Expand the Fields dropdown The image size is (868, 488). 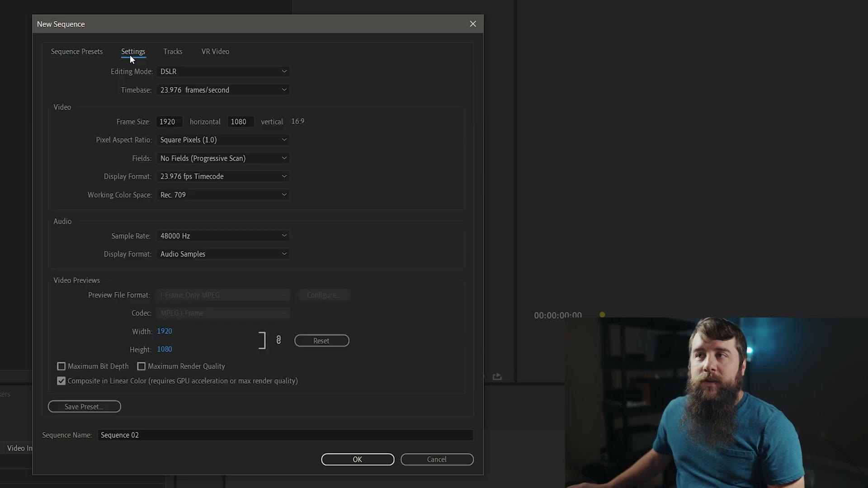click(x=223, y=158)
